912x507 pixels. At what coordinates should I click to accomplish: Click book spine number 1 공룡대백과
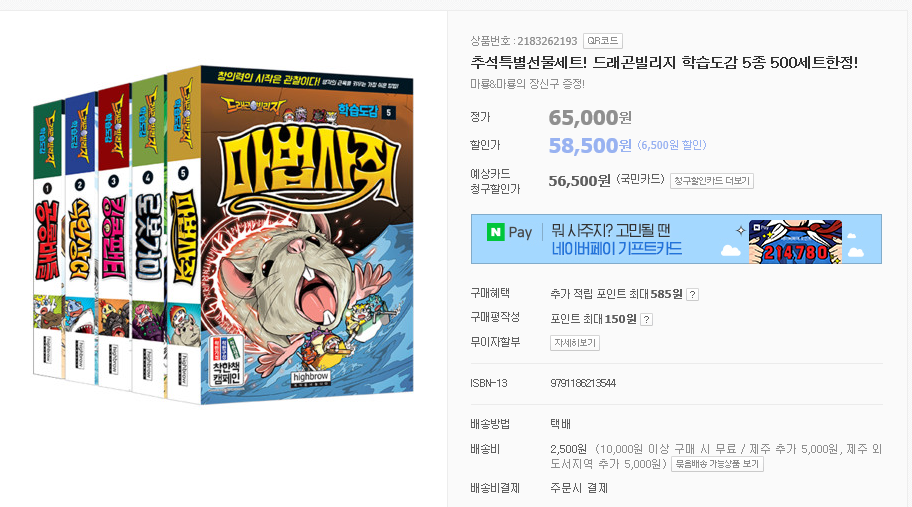pyautogui.click(x=48, y=240)
